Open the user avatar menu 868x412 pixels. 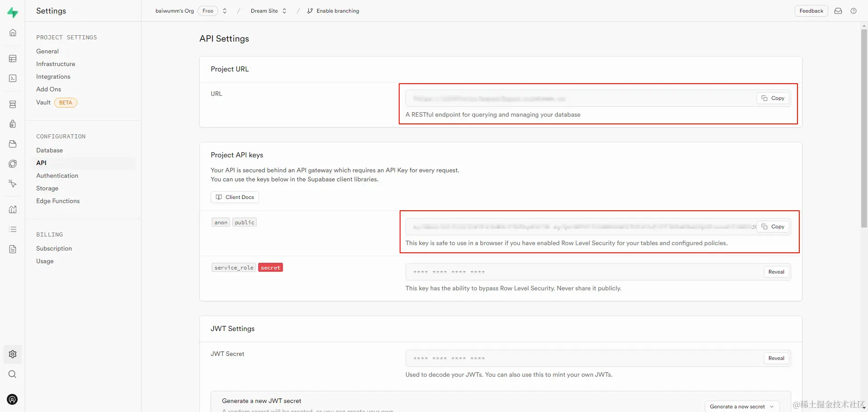pos(13,399)
